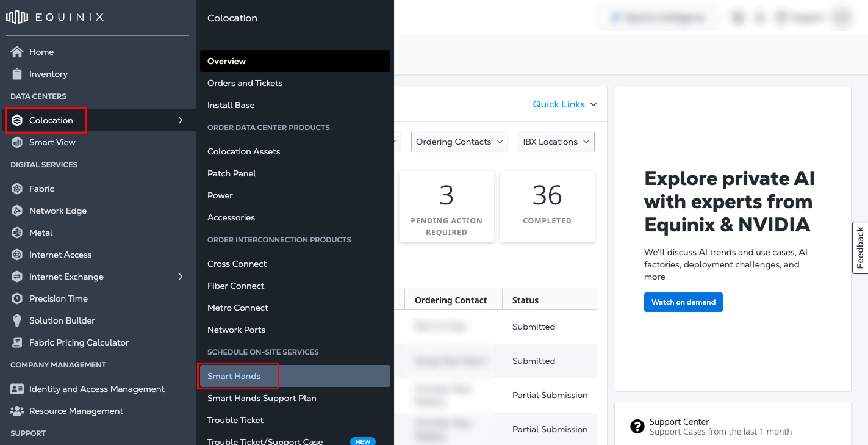The height and width of the screenshot is (445, 868).
Task: Open the IBX Locations filter dropdown
Action: pyautogui.click(x=556, y=142)
